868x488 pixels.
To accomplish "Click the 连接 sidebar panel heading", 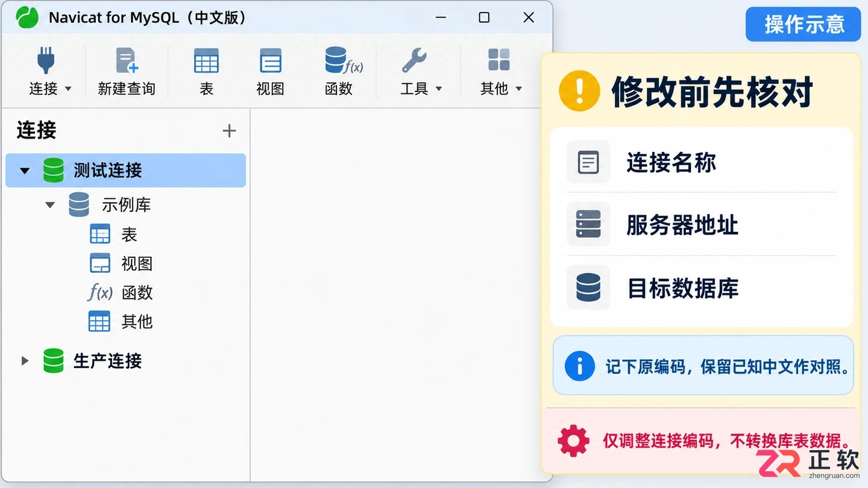I will click(37, 130).
